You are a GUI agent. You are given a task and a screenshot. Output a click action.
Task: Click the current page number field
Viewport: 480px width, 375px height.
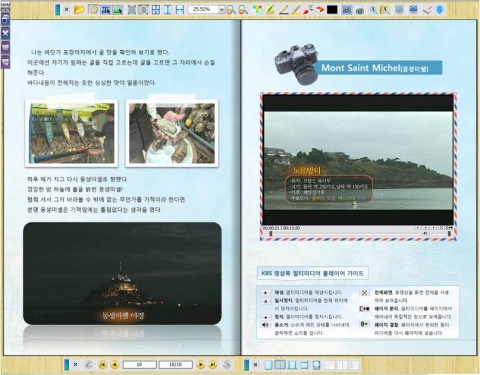140,364
